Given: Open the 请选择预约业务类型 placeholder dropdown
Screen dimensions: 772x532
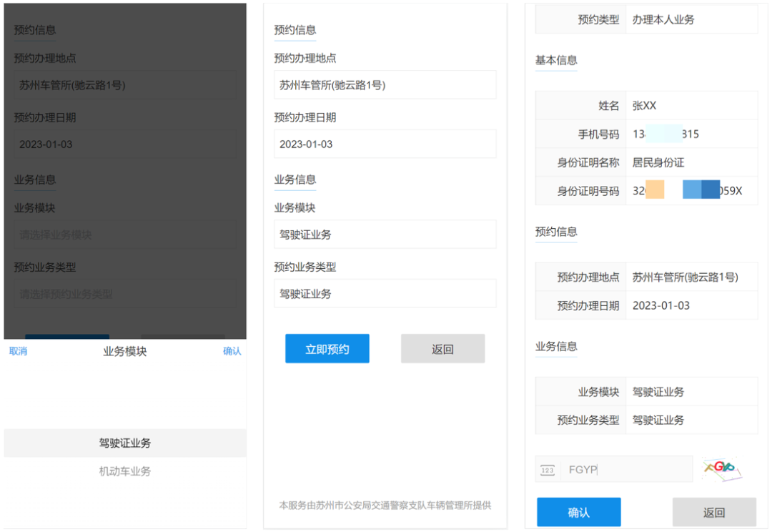Looking at the screenshot, I should tap(125, 294).
